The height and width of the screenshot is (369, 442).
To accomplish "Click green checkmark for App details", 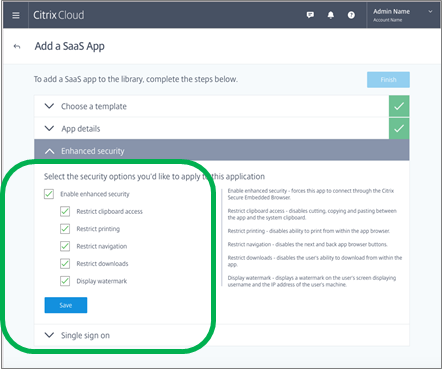I will click(x=399, y=128).
